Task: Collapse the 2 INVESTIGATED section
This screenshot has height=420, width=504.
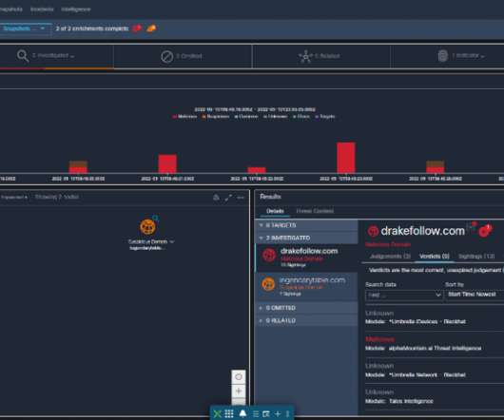Action: 306,238
